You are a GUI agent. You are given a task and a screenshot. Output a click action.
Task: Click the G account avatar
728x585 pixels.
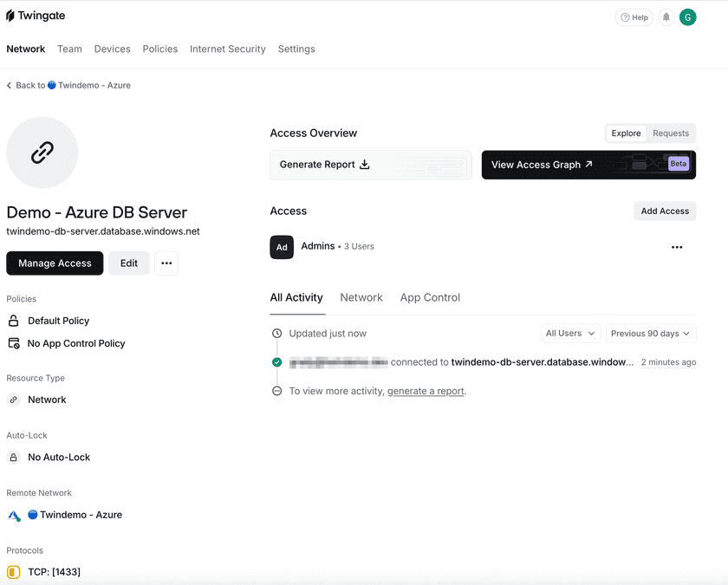[687, 16]
